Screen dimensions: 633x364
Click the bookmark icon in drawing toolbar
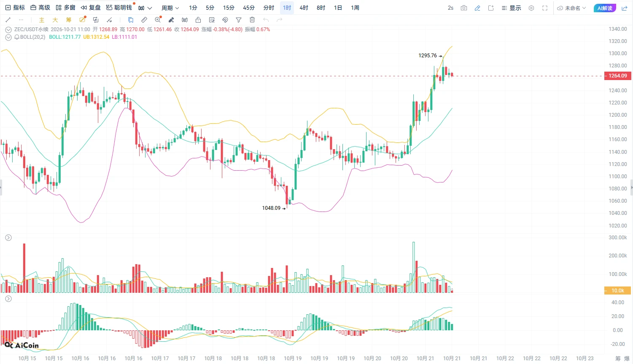click(131, 20)
